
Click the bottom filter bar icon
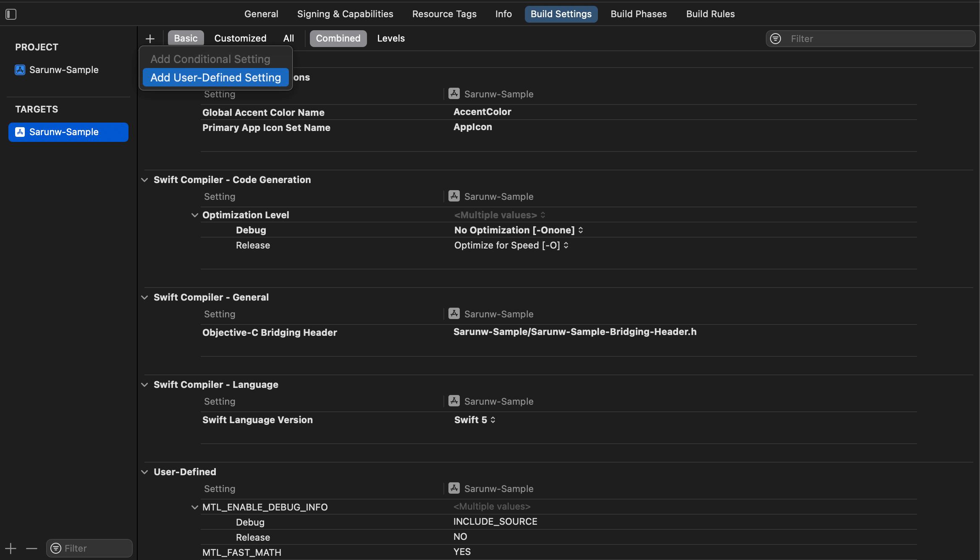click(56, 548)
